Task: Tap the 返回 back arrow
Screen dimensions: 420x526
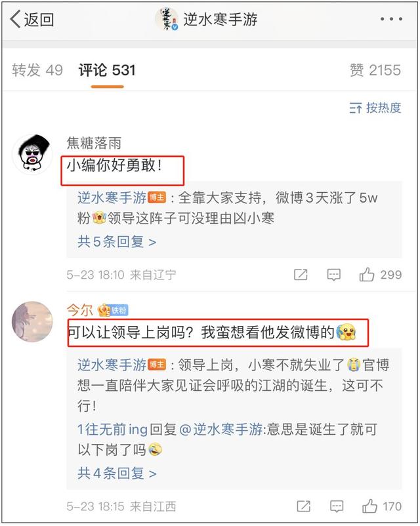Action: pos(32,19)
